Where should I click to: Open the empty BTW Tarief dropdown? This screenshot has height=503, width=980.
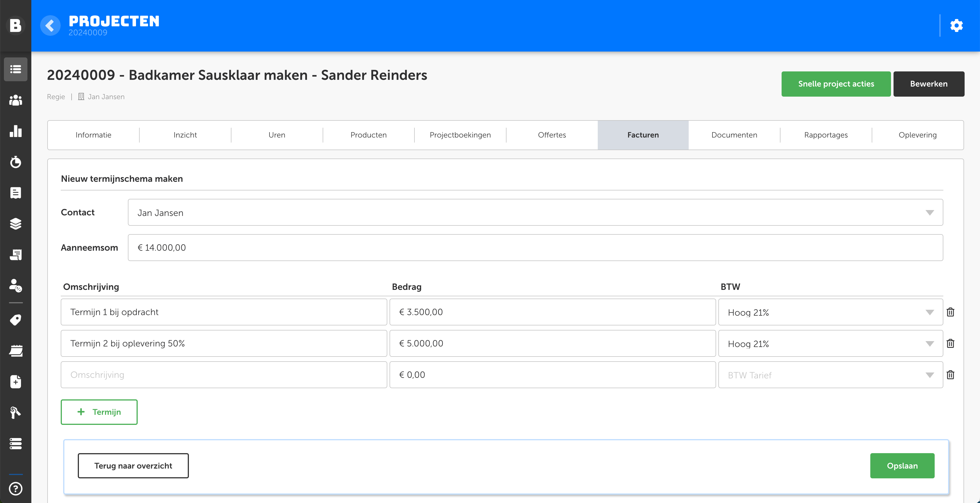[830, 375]
